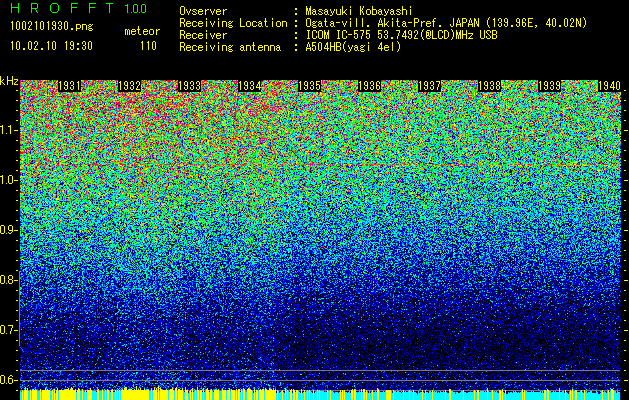Click the 1934 time marker
The width and height of the screenshot is (629, 400).
click(x=250, y=86)
